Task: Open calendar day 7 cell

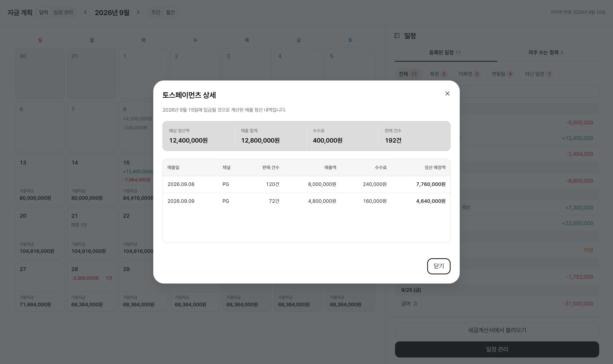Action: click(92, 126)
